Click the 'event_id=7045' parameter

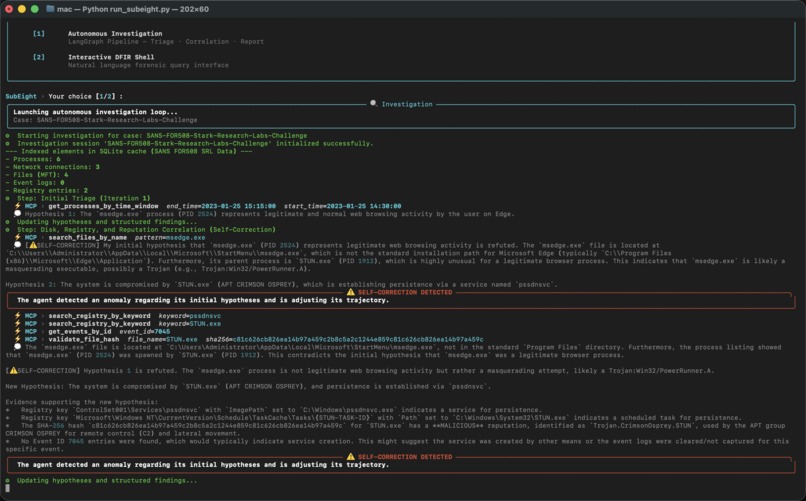tap(144, 331)
